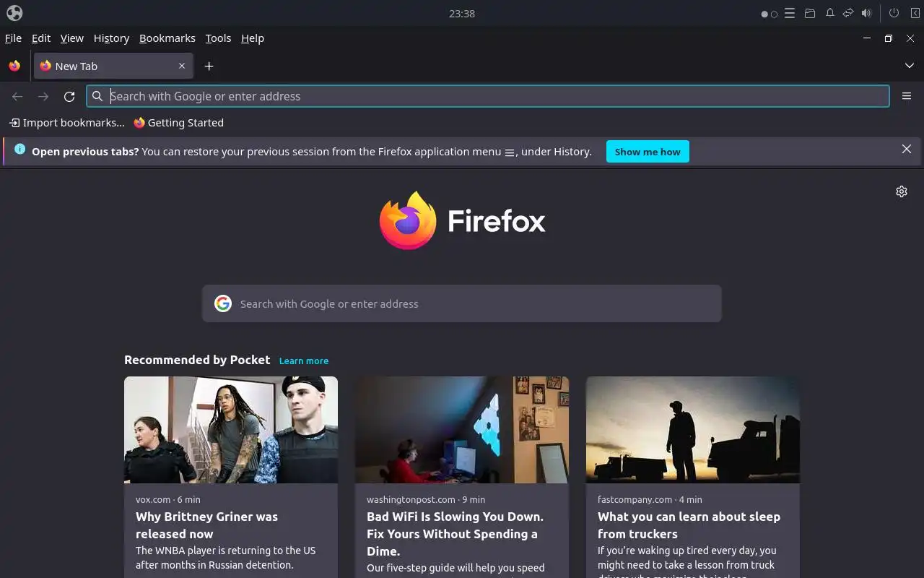The height and width of the screenshot is (578, 924).
Task: Minimize the Firefox window
Action: [867, 38]
